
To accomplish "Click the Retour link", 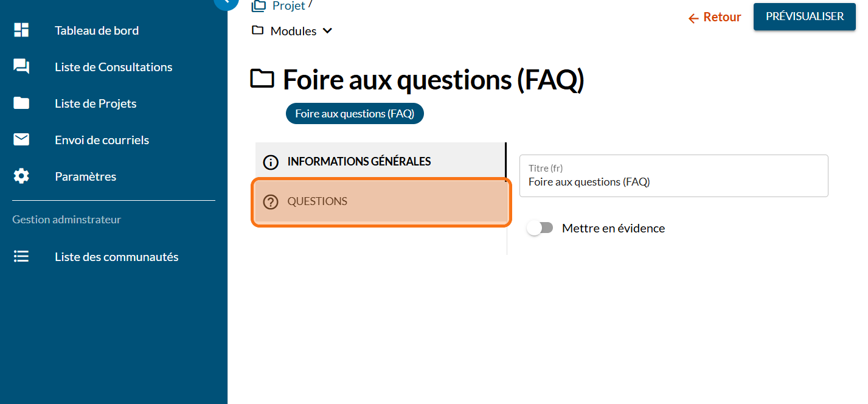I will pos(715,18).
